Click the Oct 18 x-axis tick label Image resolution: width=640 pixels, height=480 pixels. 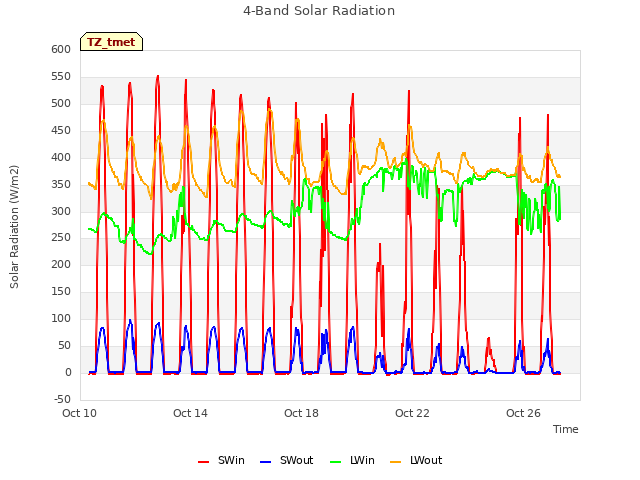301,413
